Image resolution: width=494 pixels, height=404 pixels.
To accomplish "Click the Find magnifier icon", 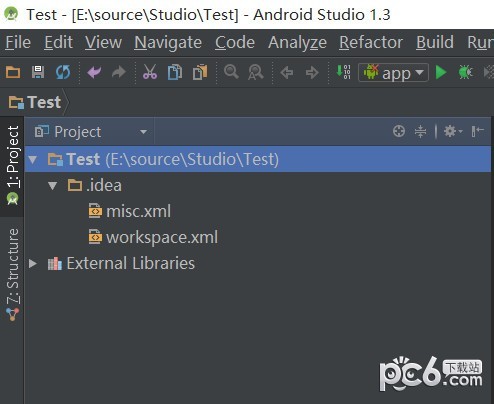I will (x=231, y=72).
